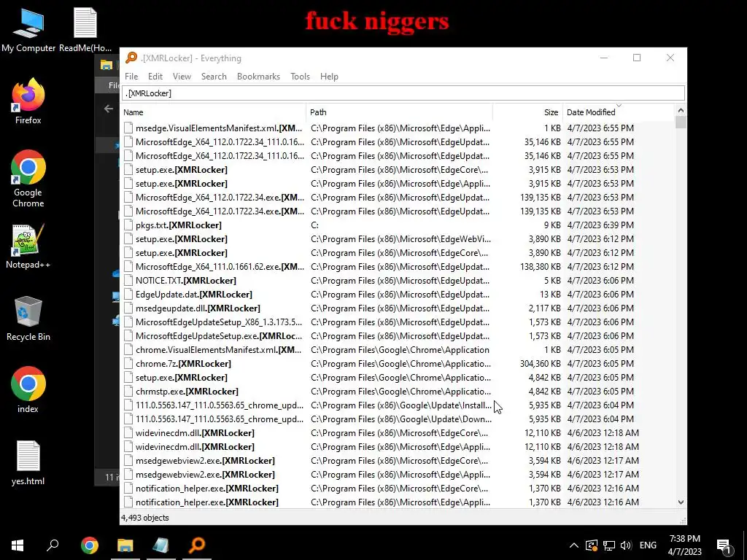Click the 4/7/2023 6:39 PM date cell
747x560 pixels.
600,225
